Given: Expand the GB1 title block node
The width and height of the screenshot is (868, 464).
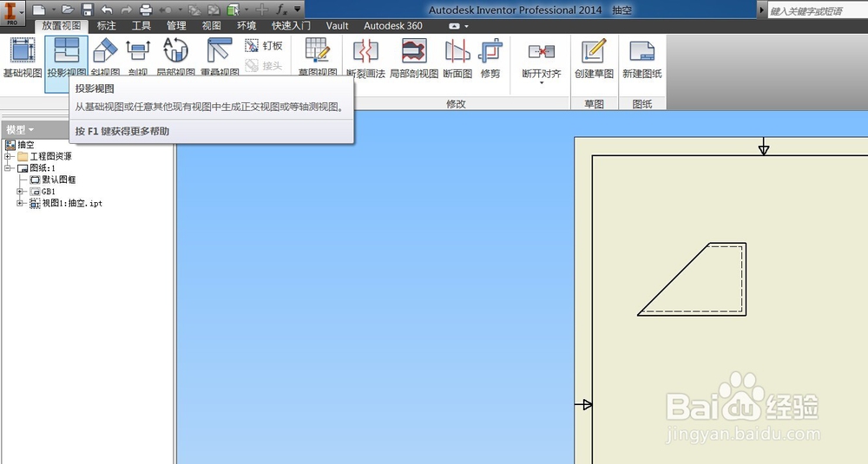Looking at the screenshot, I should pyautogui.click(x=20, y=192).
